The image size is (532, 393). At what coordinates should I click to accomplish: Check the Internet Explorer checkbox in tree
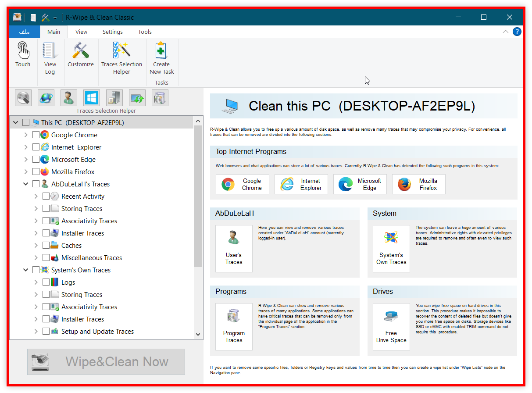point(36,147)
